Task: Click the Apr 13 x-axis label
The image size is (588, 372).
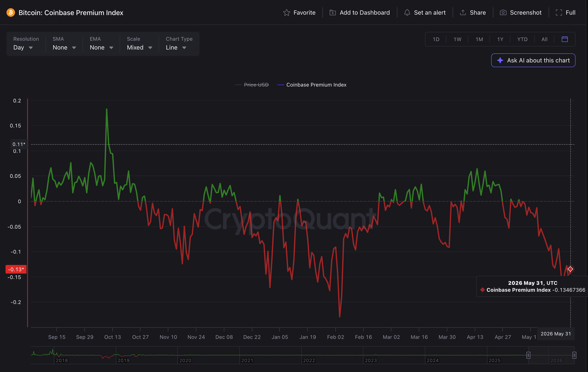Action: click(x=475, y=337)
